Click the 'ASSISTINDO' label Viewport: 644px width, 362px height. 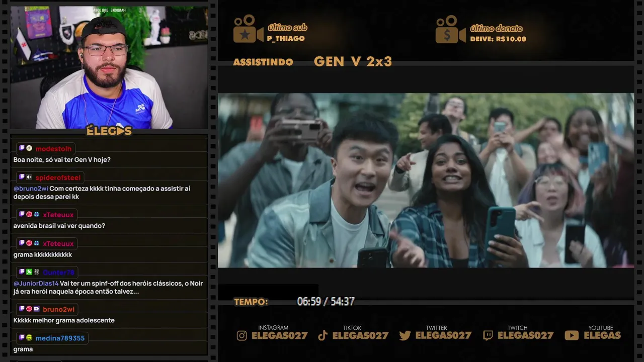(x=263, y=62)
